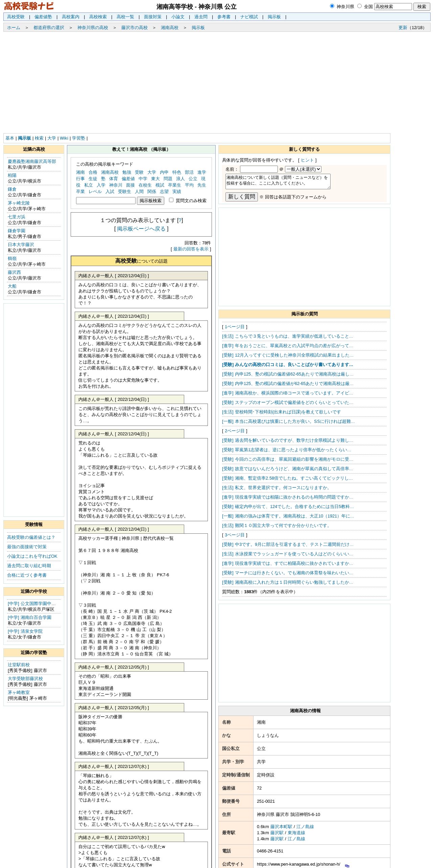Open 偏差値塾 in the top navigation
The image size is (434, 868).
click(43, 17)
